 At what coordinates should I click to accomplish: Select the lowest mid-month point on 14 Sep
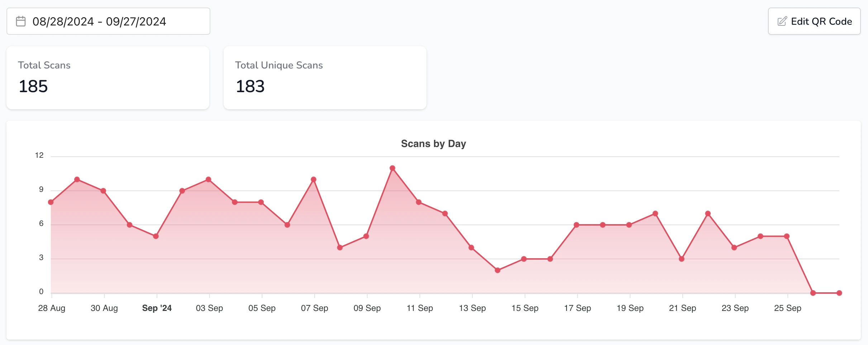tap(497, 270)
